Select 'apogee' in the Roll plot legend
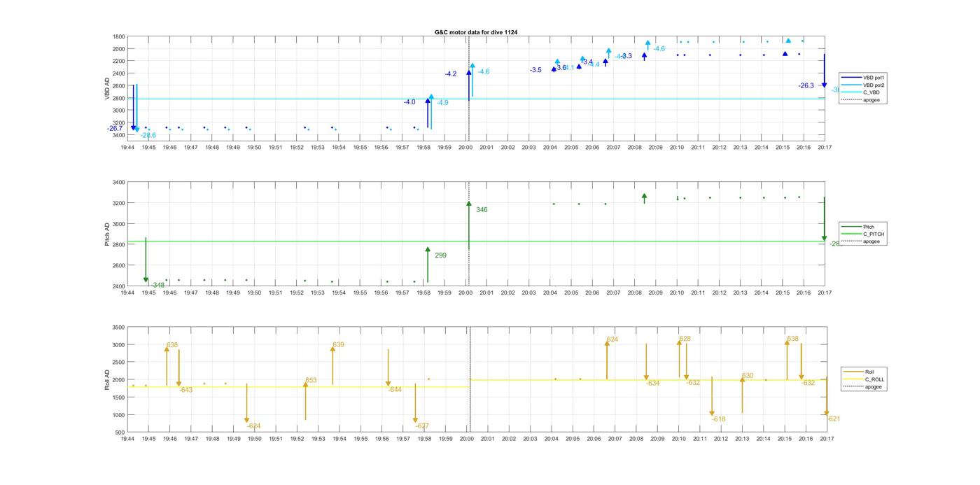Image resolution: width=980 pixels, height=485 pixels. point(864,387)
